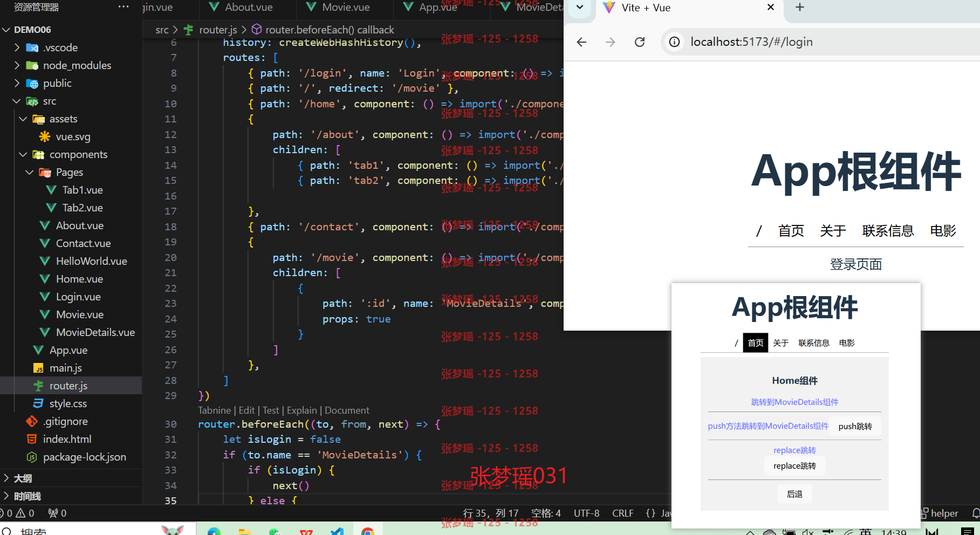Click the address bar URL field
The width and height of the screenshot is (980, 535).
point(751,42)
